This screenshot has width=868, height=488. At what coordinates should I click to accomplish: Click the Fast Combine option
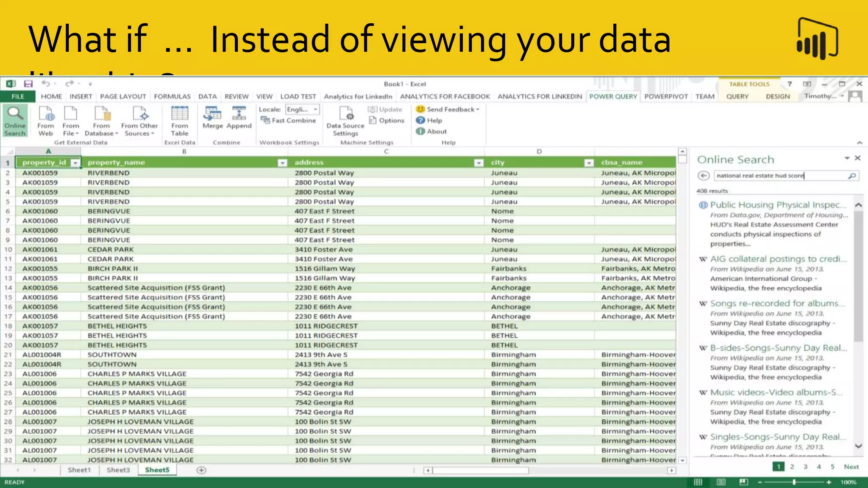tap(289, 120)
